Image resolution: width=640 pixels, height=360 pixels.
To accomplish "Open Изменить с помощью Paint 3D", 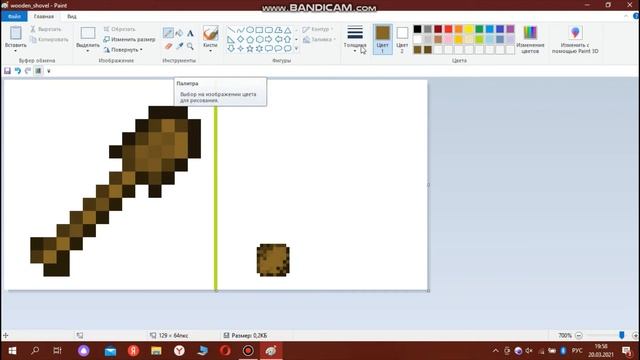I will click(575, 40).
